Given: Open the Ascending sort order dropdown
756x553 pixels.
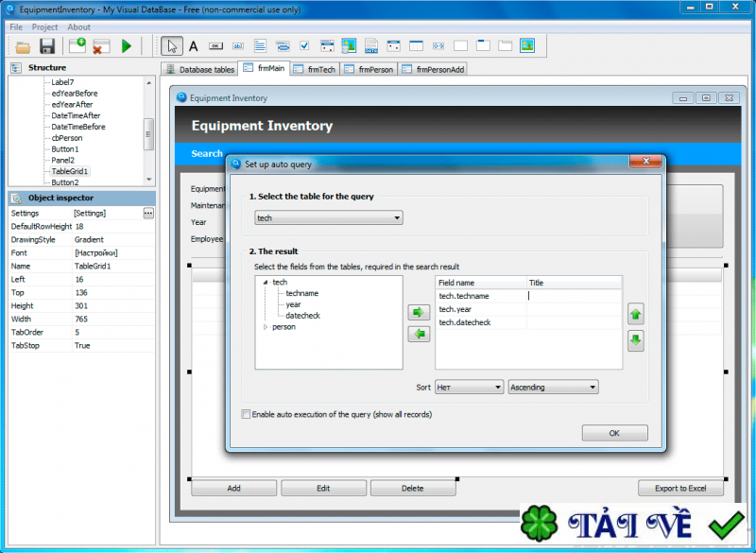Looking at the screenshot, I should tap(552, 387).
